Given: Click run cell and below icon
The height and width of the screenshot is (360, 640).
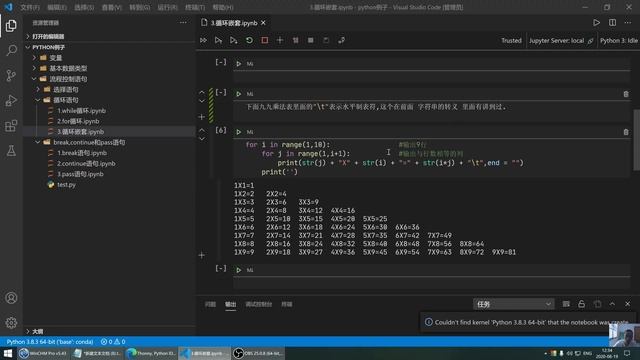Looking at the screenshot, I should click(x=233, y=40).
